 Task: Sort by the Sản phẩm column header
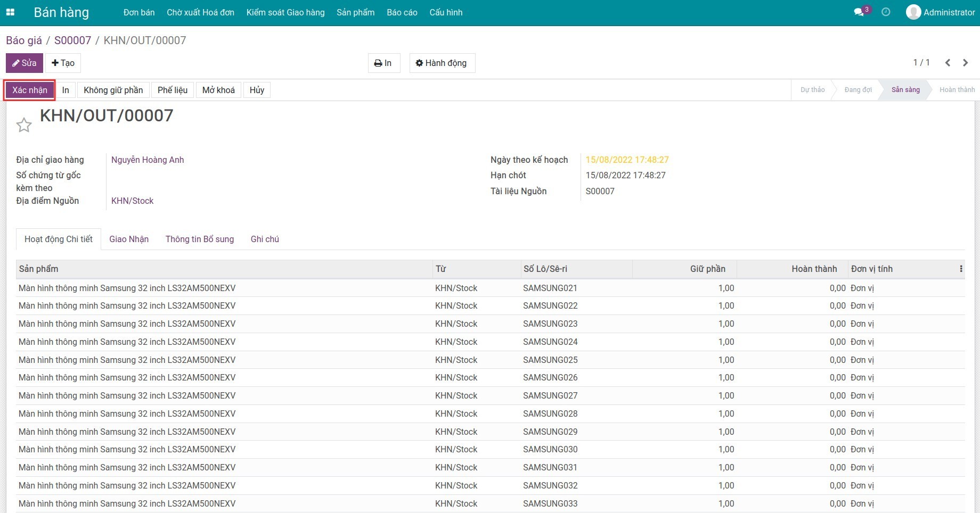224,269
